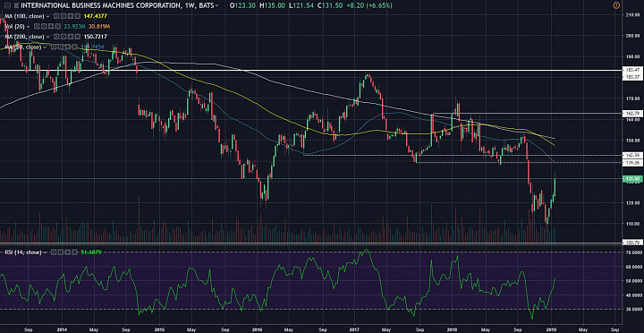Open format settings for RSI (14, close)
Screen dimensions: 644x333
61,252
